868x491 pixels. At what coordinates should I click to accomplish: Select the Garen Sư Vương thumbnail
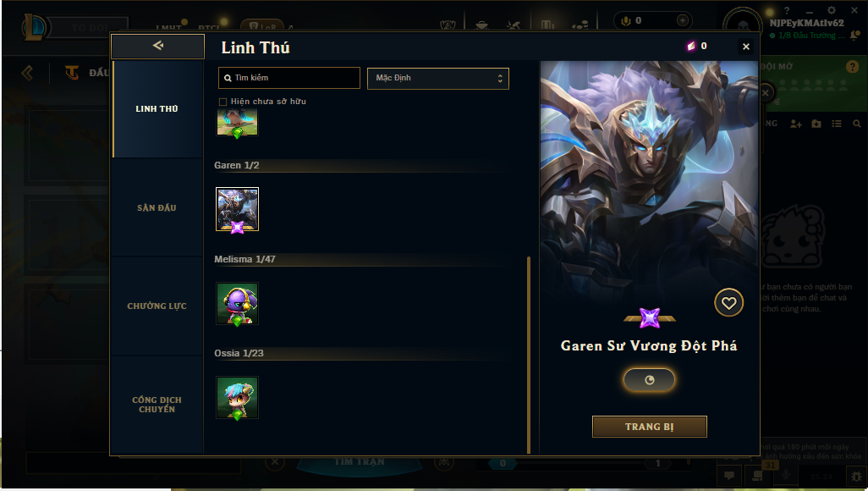(x=237, y=209)
